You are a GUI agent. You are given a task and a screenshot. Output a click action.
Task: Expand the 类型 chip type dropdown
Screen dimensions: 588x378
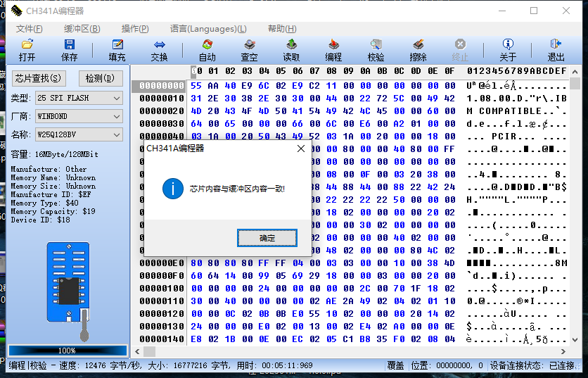[117, 98]
